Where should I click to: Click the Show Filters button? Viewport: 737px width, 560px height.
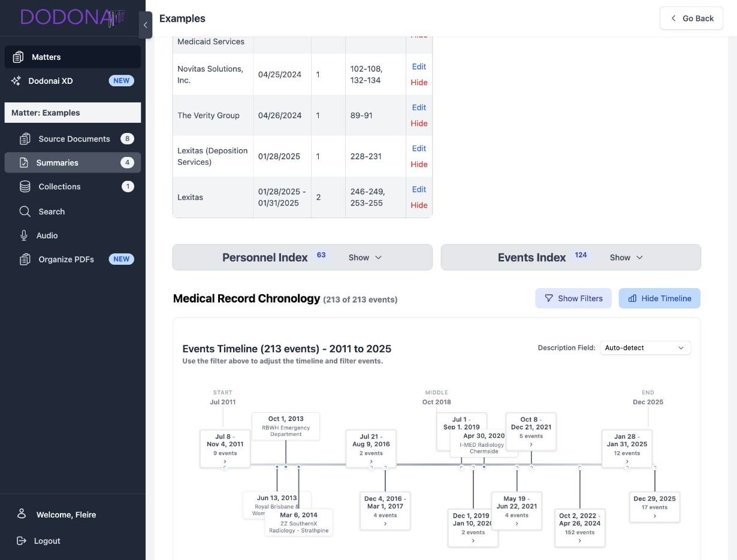[x=573, y=298]
